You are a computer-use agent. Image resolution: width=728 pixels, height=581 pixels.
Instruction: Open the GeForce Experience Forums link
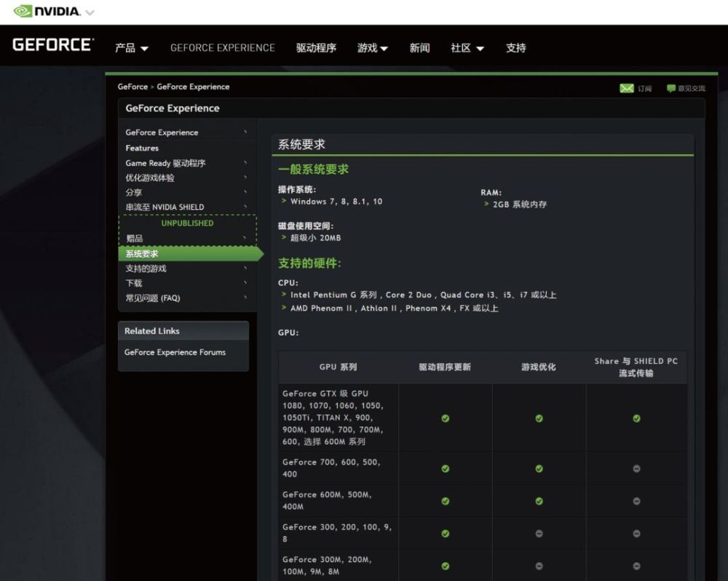175,352
